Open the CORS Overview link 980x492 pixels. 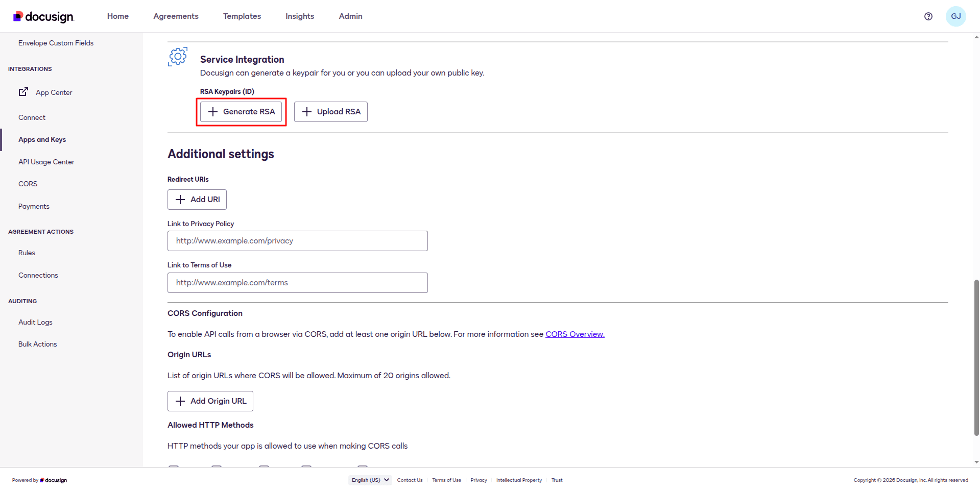575,334
